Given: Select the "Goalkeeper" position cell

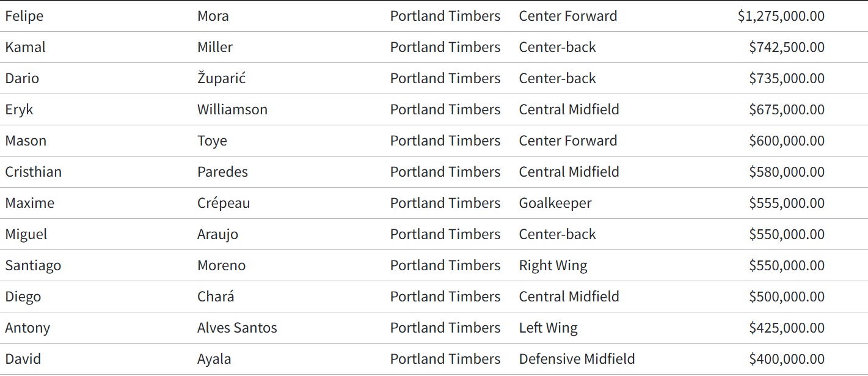Looking at the screenshot, I should (x=555, y=203).
